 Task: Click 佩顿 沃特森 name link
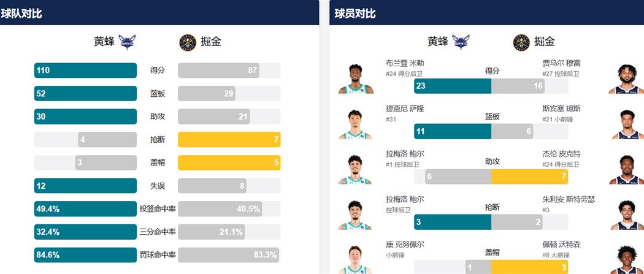pos(561,245)
